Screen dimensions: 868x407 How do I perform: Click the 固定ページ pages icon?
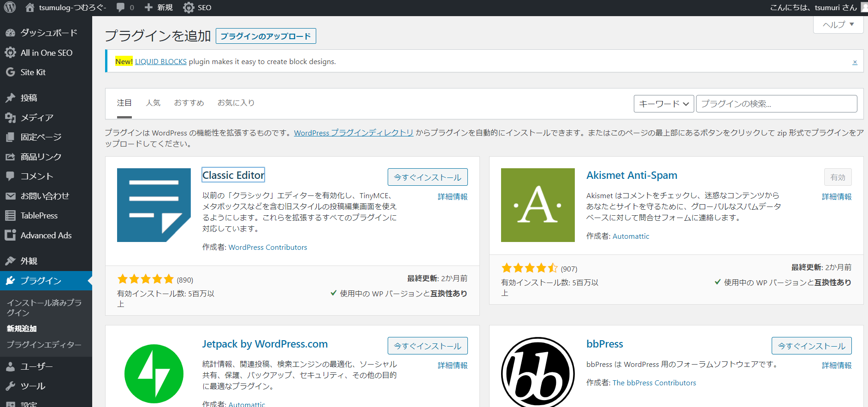coord(10,137)
